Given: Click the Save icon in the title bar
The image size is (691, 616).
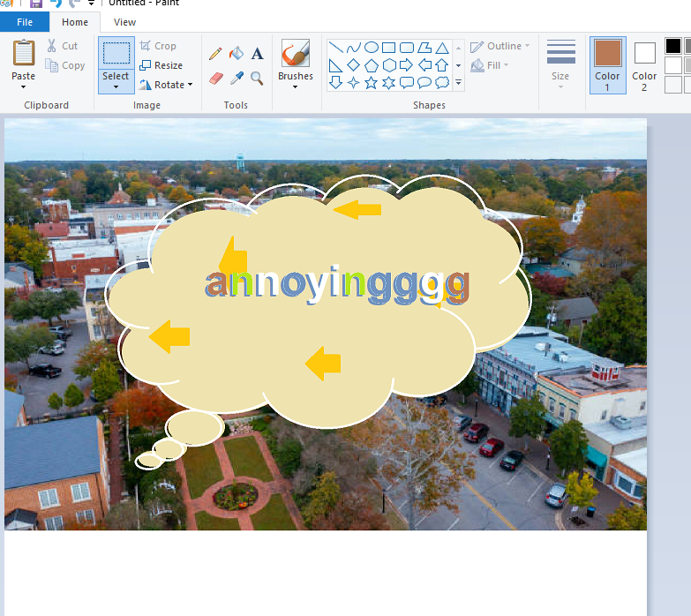Looking at the screenshot, I should click(x=36, y=4).
